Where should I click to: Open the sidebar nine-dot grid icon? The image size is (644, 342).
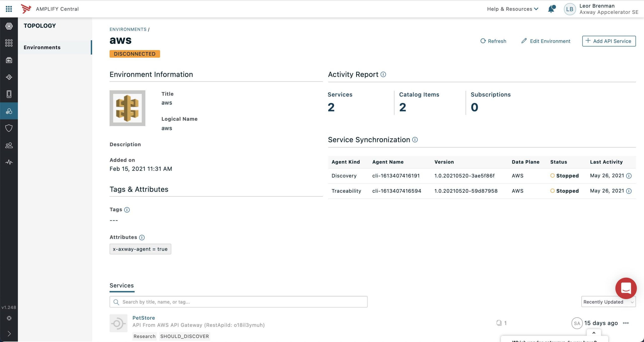click(9, 43)
